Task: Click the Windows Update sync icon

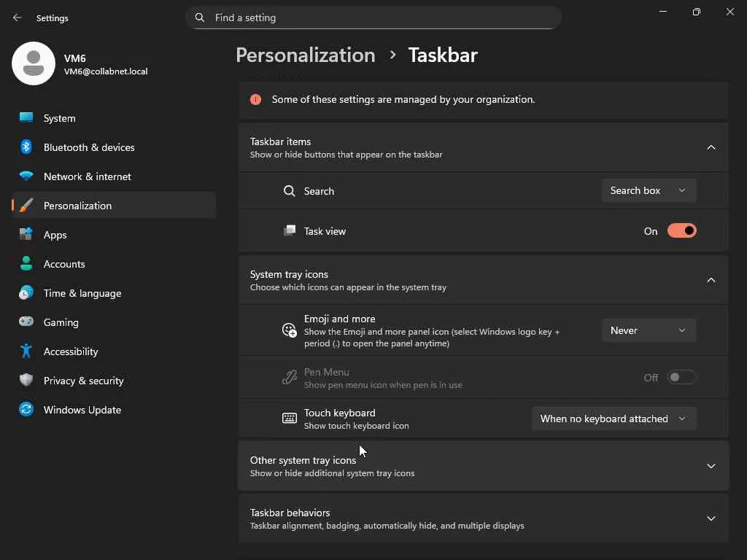Action: tap(26, 410)
